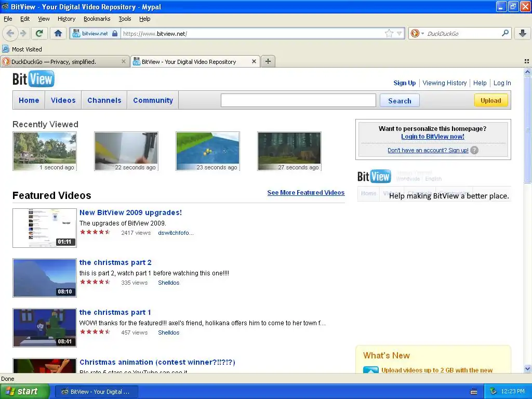Viewport: 532px width, 399px height.
Task: Click the 08:10 video thumbnail
Action: [x=45, y=277]
